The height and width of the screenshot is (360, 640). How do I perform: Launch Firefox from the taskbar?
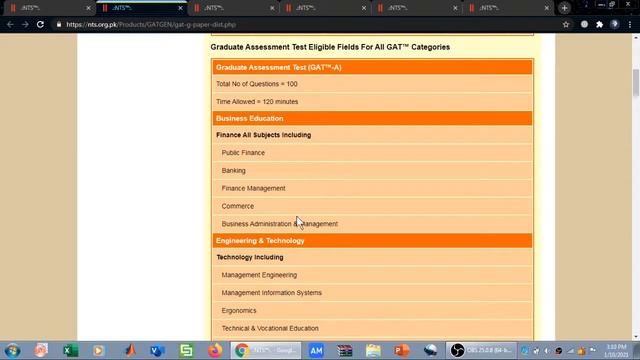[x=215, y=351]
